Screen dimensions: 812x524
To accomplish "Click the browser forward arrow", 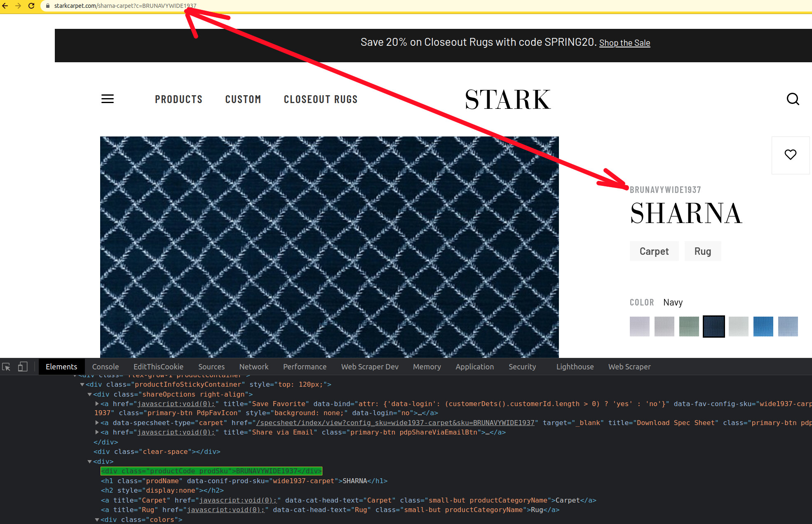I will click(x=18, y=6).
